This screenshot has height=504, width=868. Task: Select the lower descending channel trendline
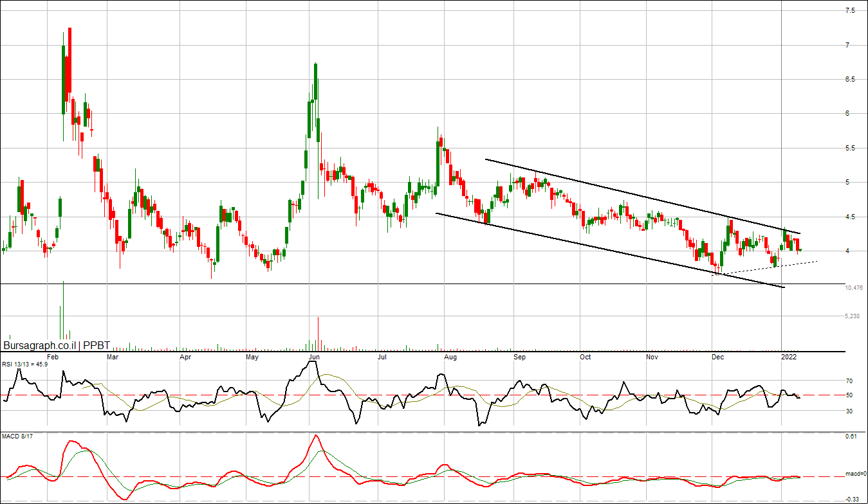click(611, 250)
